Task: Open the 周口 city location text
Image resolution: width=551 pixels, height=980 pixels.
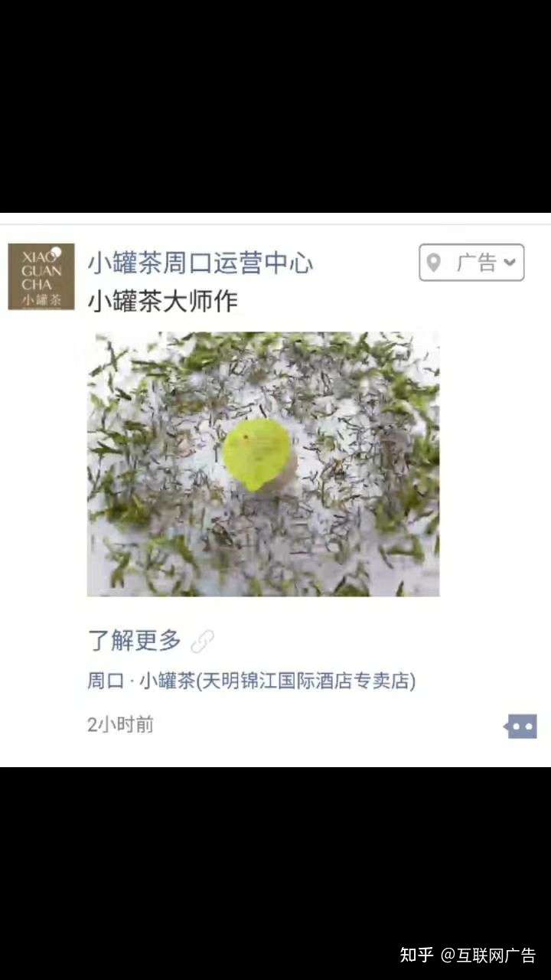Action: point(106,681)
